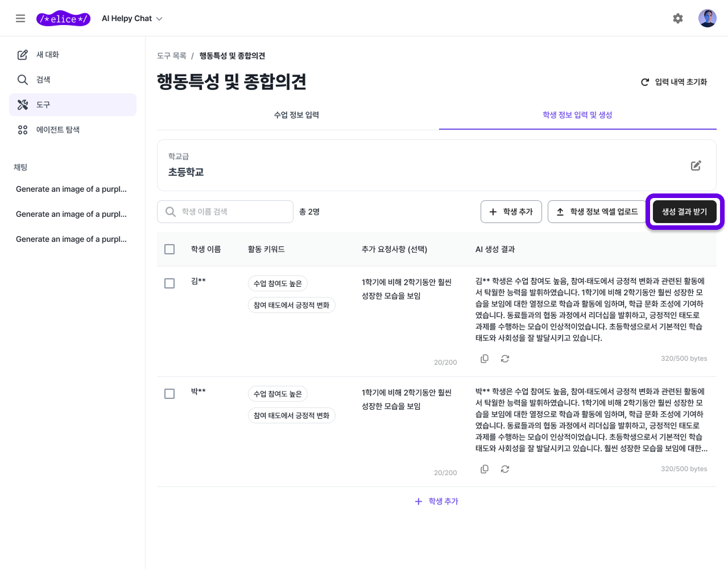Expand the AI Helpy Chat dropdown
Viewport: 728px width, 569px height.
click(x=132, y=19)
